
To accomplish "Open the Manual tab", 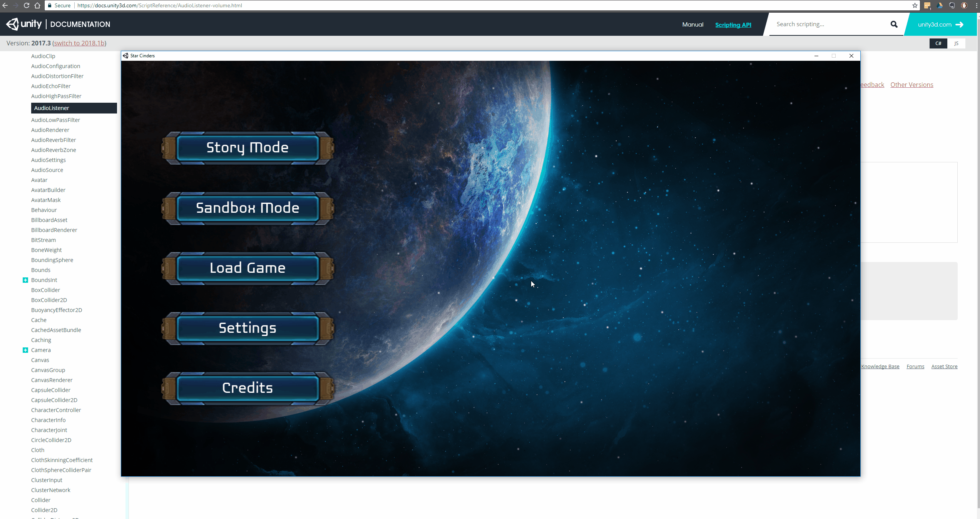I will tap(692, 25).
